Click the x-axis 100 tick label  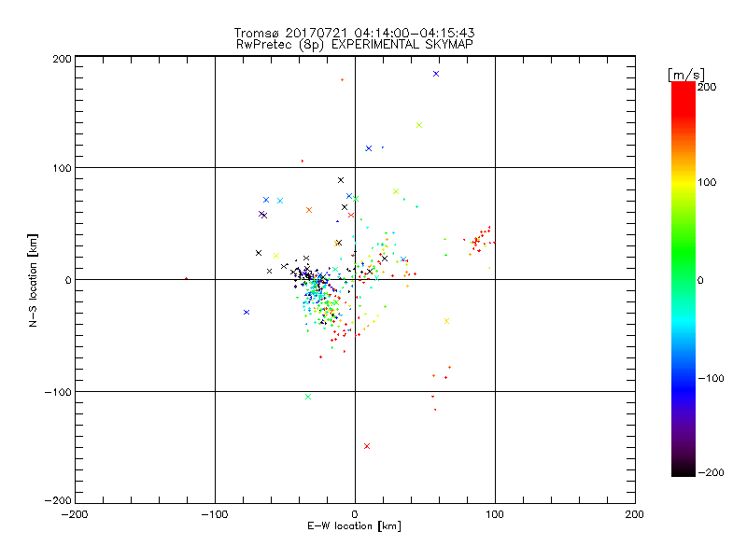495,515
